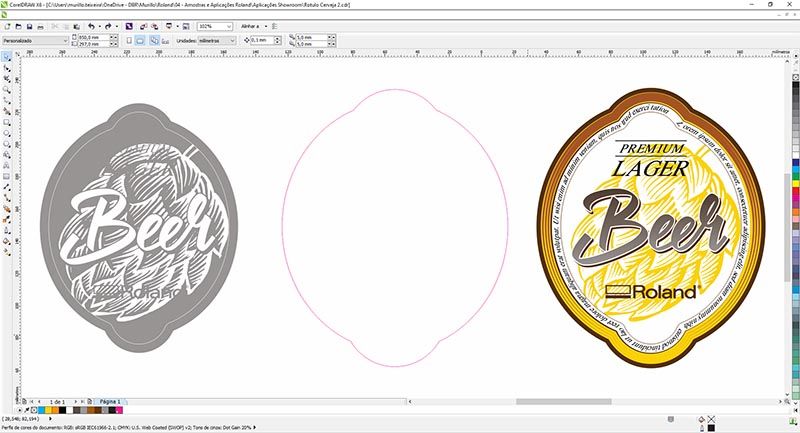Screen dimensions: 800x433
Task: Undo the last action via the undo arrow
Action: pyautogui.click(x=91, y=27)
